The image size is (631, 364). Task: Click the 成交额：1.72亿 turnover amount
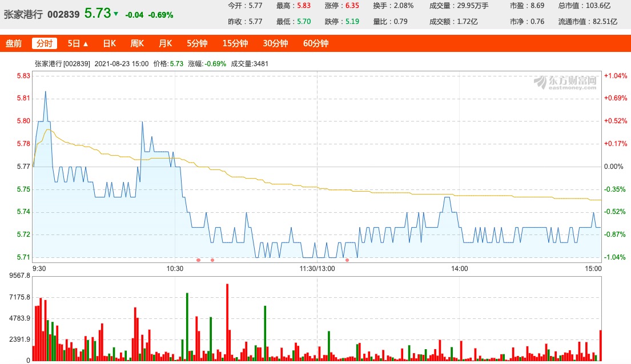pos(453,22)
